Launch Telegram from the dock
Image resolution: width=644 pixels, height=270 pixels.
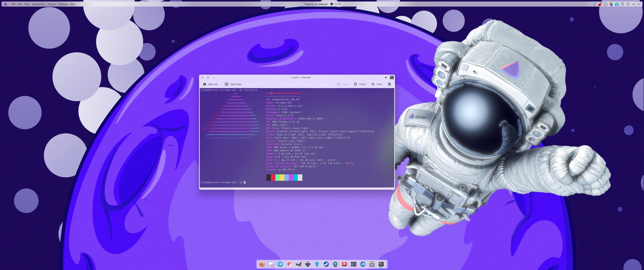(280, 264)
